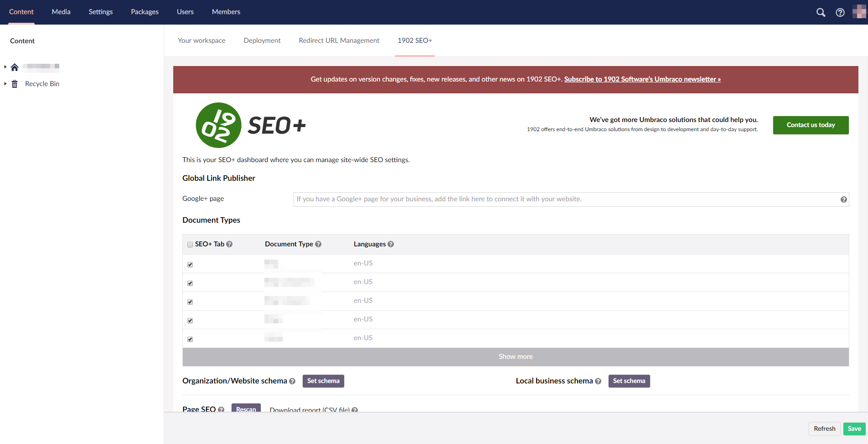Image resolution: width=868 pixels, height=444 pixels.
Task: Open the Members section
Action: pyautogui.click(x=226, y=12)
